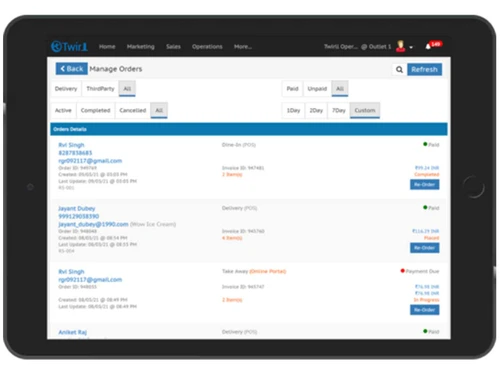
Task: Click the user avatar icon
Action: coord(401,46)
